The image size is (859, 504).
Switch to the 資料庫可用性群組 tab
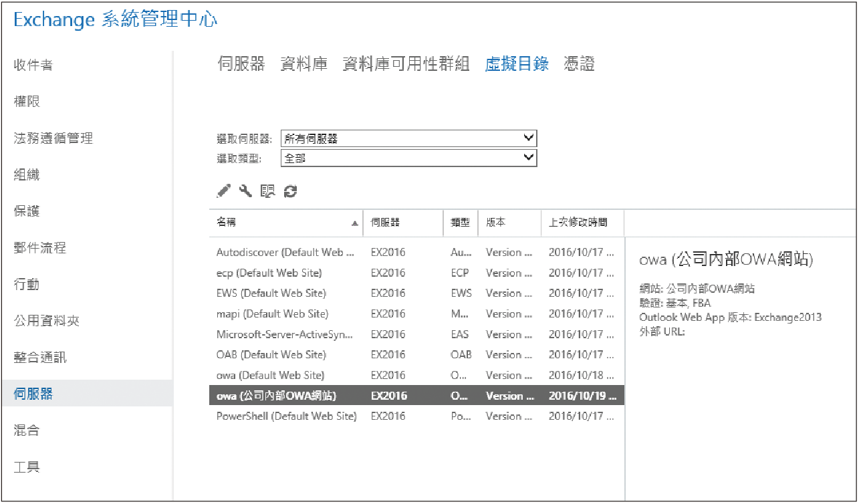coord(406,64)
